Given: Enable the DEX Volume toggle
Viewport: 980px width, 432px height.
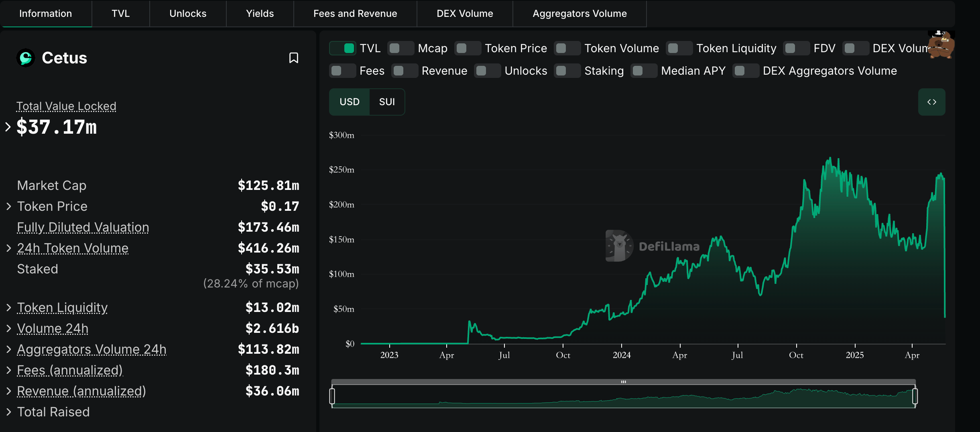Looking at the screenshot, I should click(856, 49).
